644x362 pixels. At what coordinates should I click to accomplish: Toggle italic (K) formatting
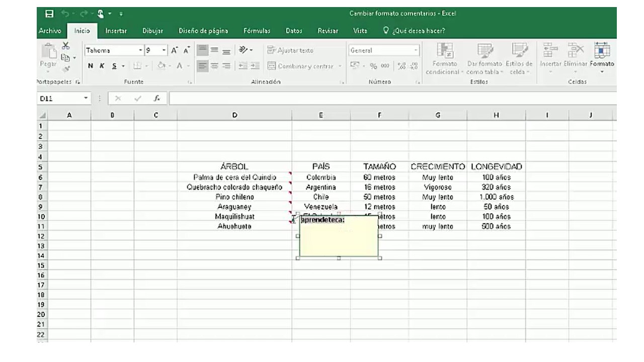tap(102, 66)
